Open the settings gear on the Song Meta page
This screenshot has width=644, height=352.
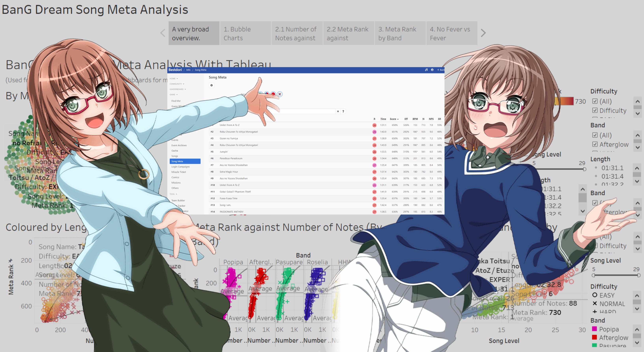pyautogui.click(x=212, y=85)
